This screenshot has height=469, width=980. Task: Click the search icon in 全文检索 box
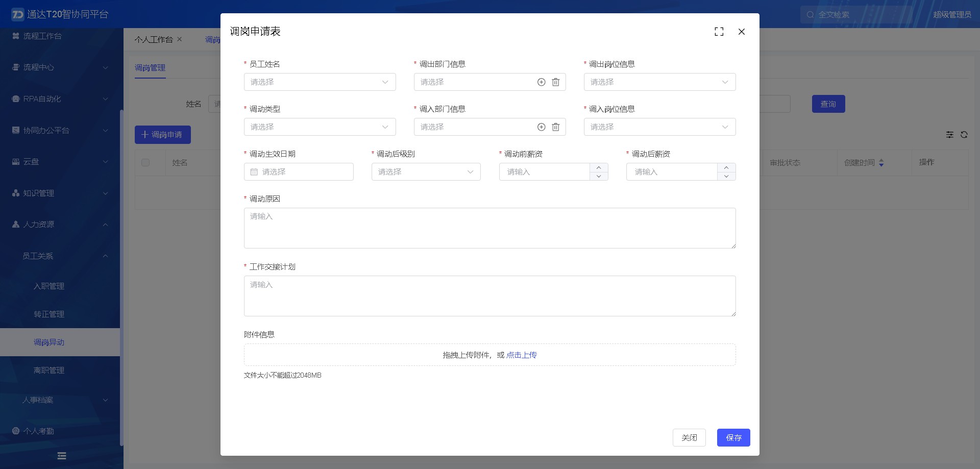810,15
